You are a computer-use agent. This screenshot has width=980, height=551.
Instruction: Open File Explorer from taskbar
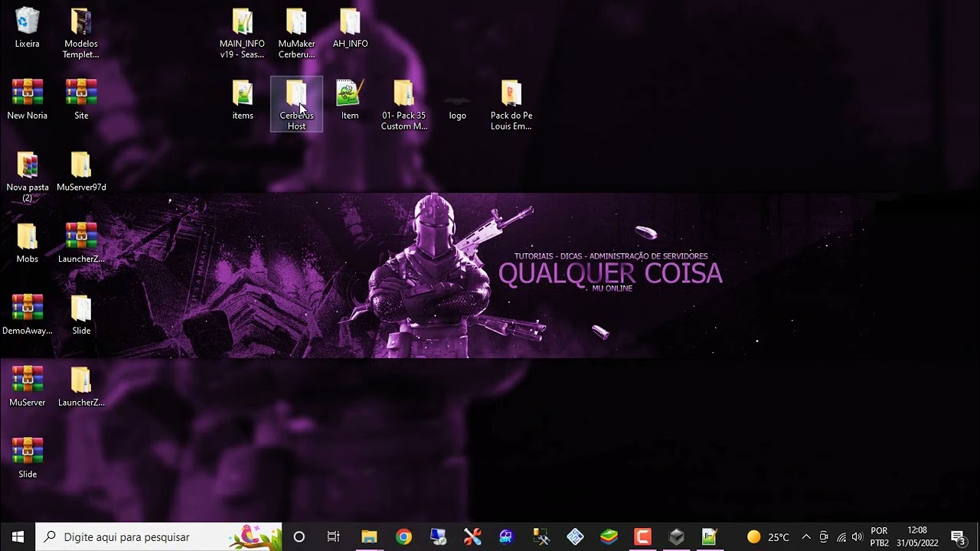click(x=369, y=536)
